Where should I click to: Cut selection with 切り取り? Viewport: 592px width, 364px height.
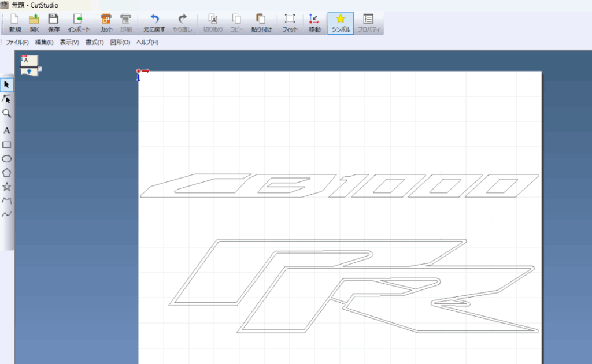[x=213, y=23]
